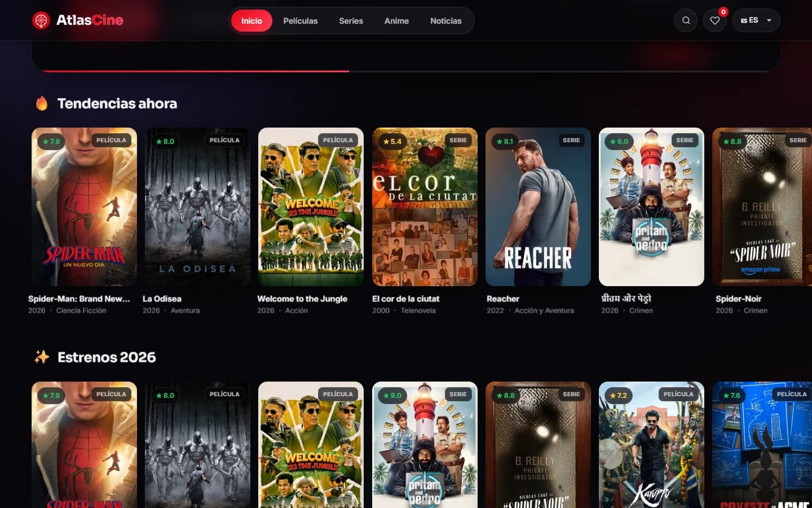
Task: Open Welcome to the Jungle poster in Estrenos 2026
Action: pos(311,445)
